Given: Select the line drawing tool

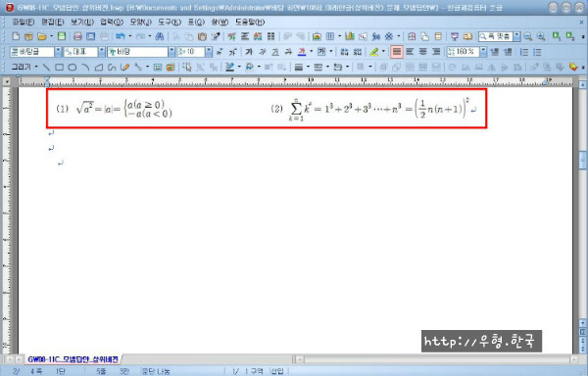Looking at the screenshot, I should point(46,67).
